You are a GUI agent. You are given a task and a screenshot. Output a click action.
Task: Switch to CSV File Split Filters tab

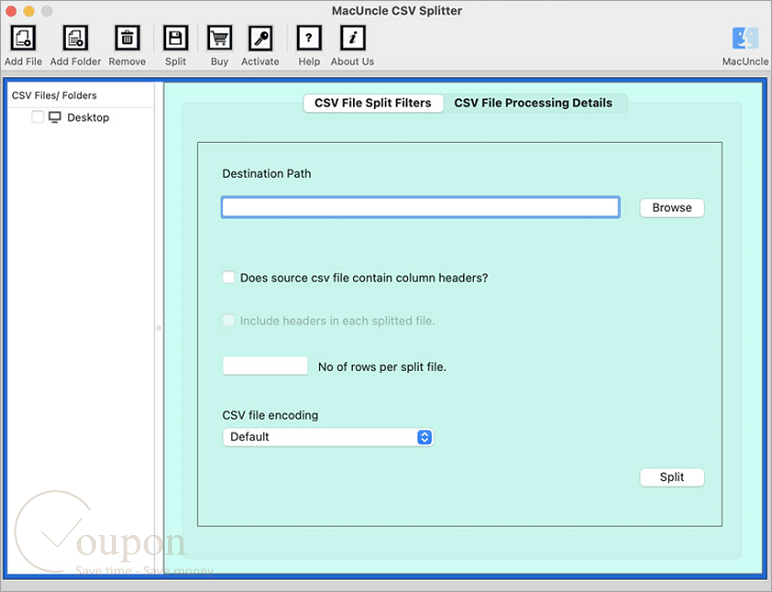pyautogui.click(x=373, y=103)
